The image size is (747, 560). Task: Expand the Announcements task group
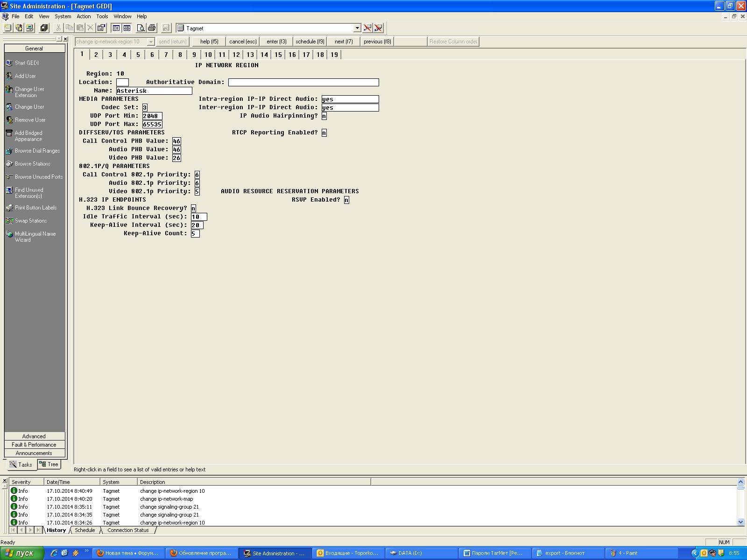35,453
